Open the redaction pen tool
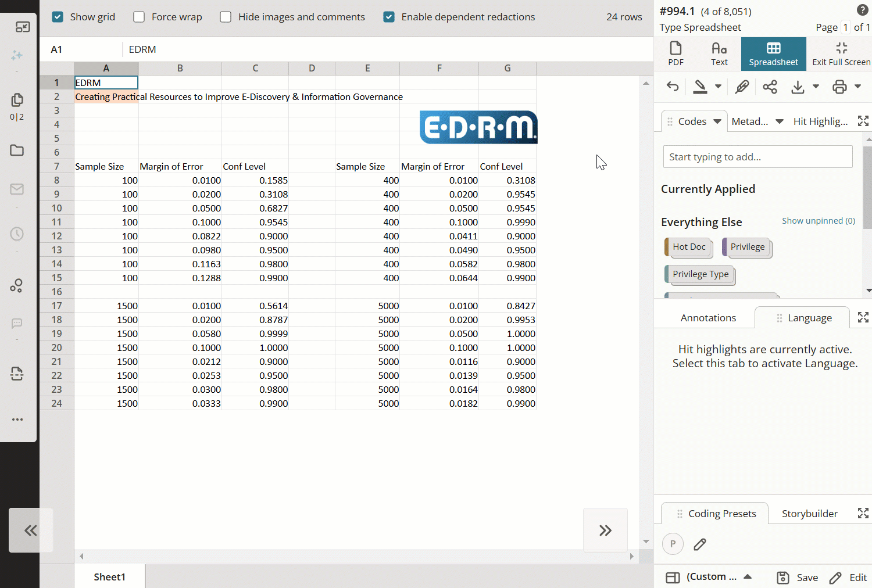The height and width of the screenshot is (588, 872). click(699, 87)
